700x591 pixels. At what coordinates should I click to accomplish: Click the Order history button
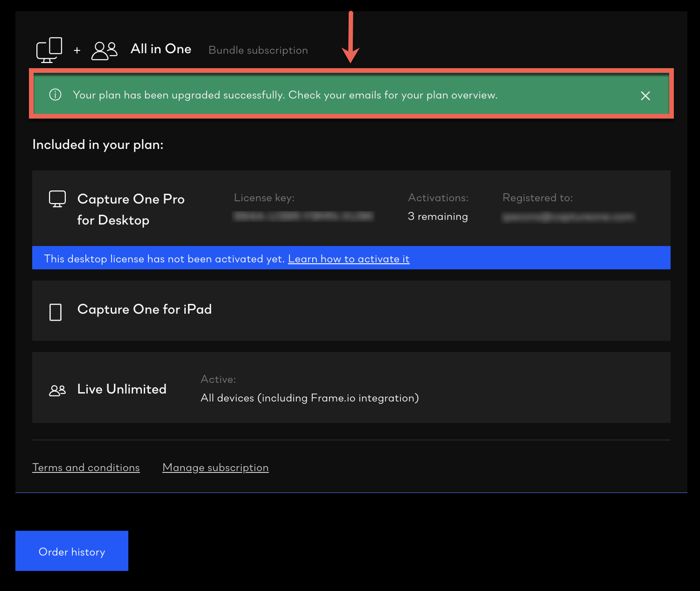click(72, 551)
